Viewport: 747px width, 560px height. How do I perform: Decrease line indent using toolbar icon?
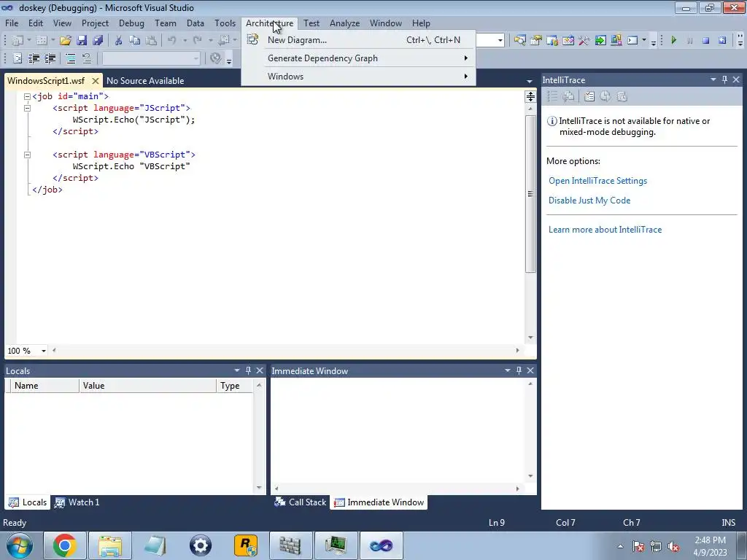(x=34, y=58)
